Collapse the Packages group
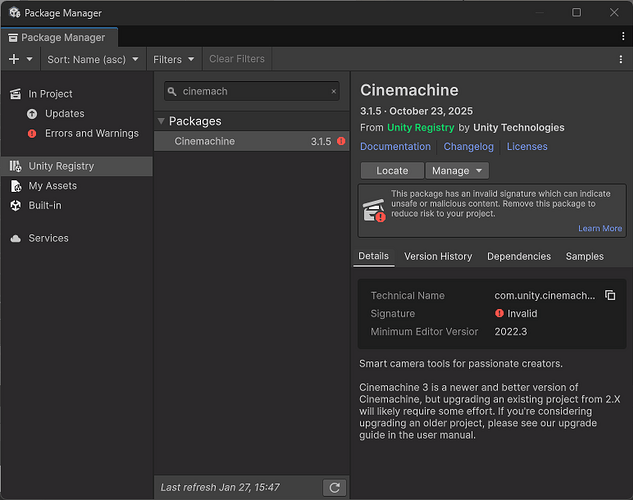The image size is (633, 500). click(162, 121)
